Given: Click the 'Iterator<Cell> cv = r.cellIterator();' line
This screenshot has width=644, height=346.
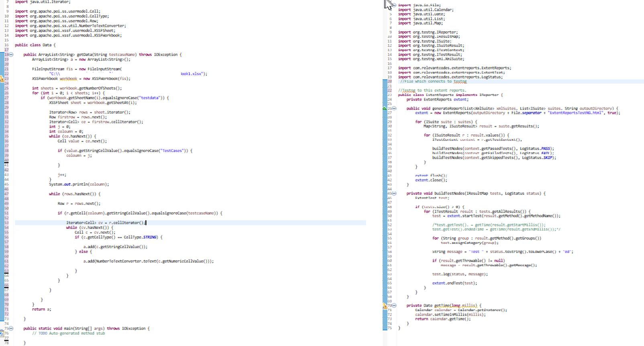Looking at the screenshot, I should [x=106, y=223].
